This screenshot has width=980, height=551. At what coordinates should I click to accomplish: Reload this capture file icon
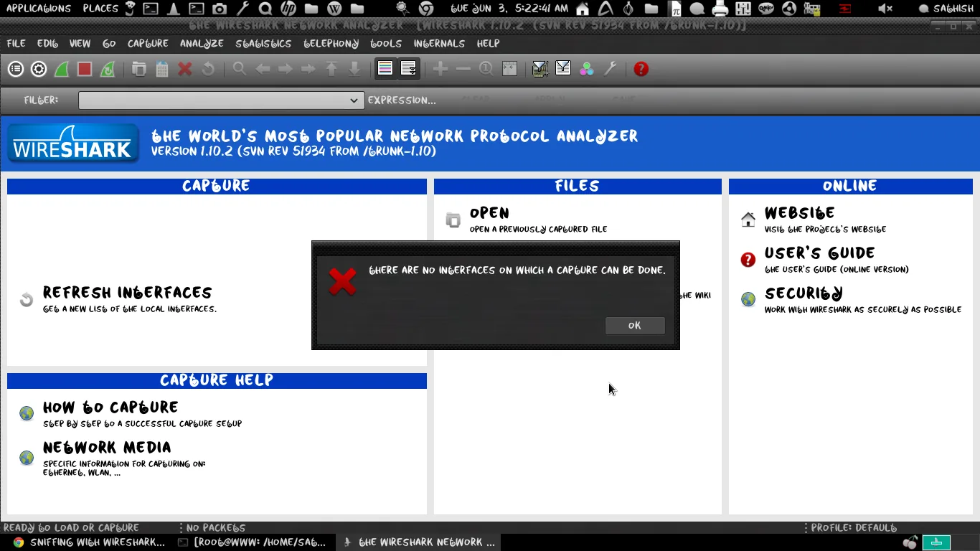(x=208, y=69)
